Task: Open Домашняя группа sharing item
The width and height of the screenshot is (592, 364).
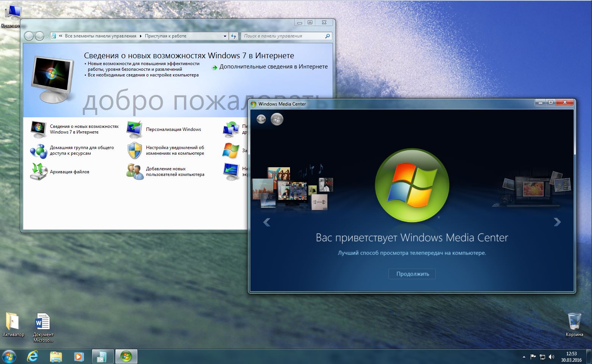Action: tap(81, 151)
